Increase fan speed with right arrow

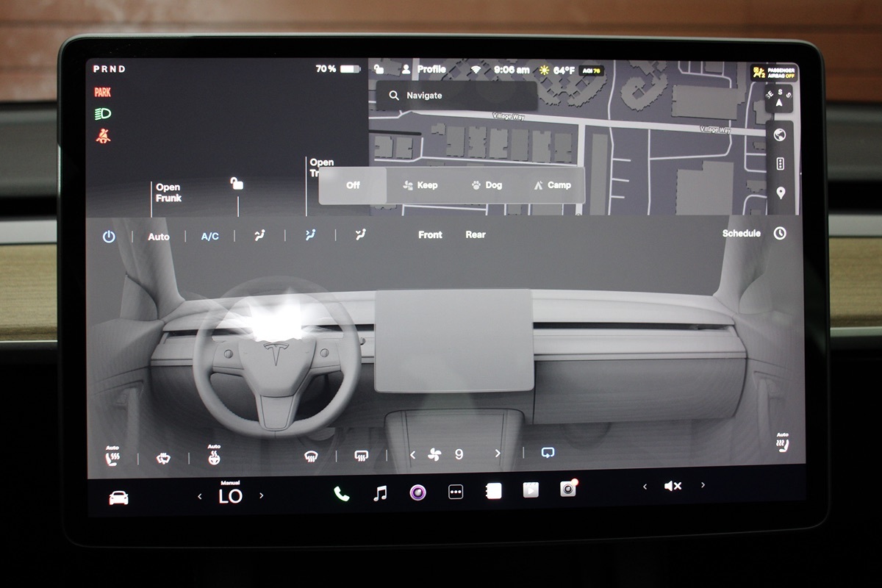(x=498, y=454)
